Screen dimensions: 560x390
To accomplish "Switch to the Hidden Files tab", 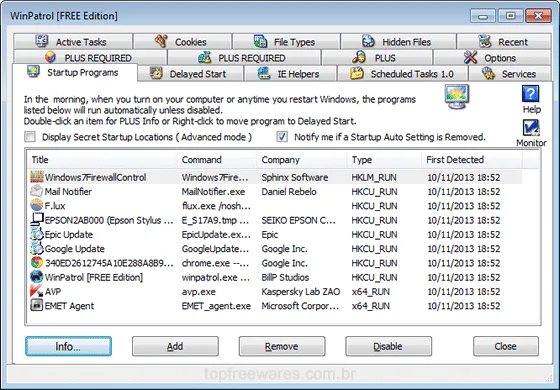I will coord(399,41).
